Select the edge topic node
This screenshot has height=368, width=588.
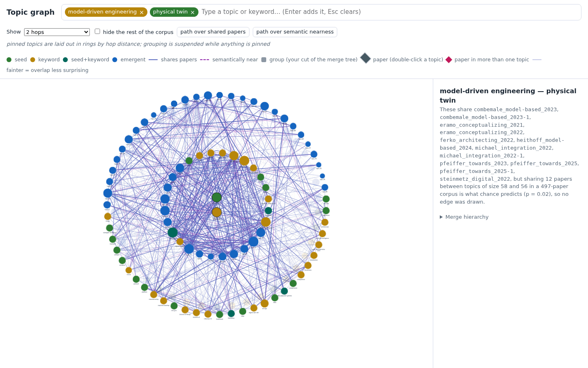(x=243, y=312)
